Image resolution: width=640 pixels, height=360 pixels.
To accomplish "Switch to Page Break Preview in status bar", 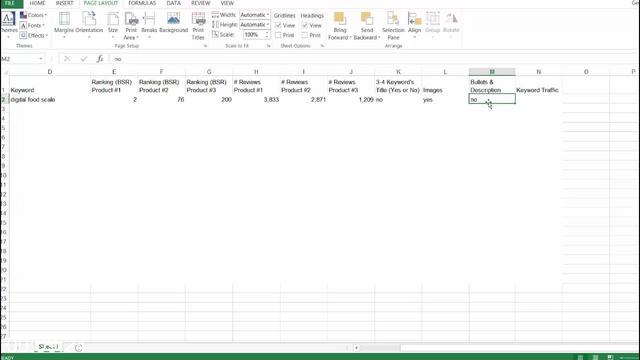I will tap(610, 357).
